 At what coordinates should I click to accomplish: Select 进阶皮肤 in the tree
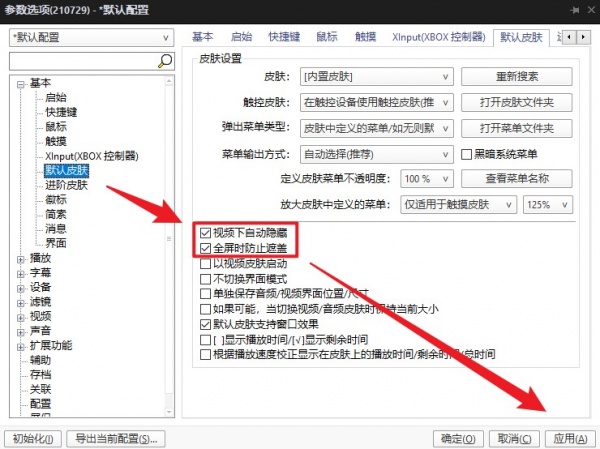click(x=66, y=185)
